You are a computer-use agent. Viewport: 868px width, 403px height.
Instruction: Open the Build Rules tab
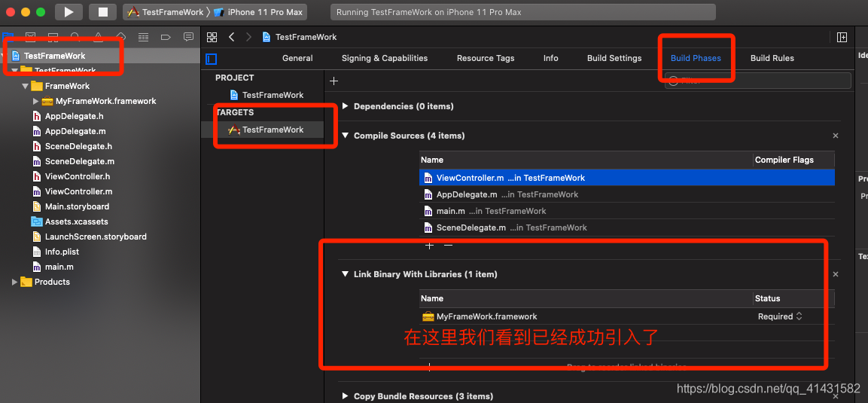click(772, 58)
